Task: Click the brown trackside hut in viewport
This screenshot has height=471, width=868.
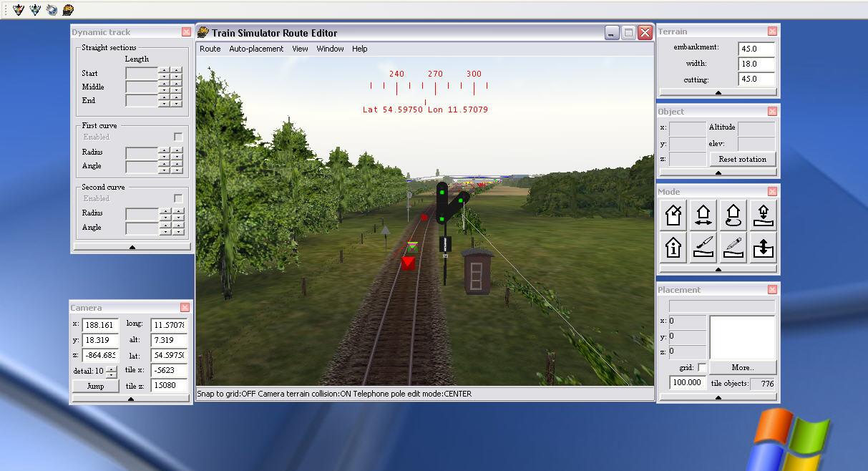Action: [477, 271]
